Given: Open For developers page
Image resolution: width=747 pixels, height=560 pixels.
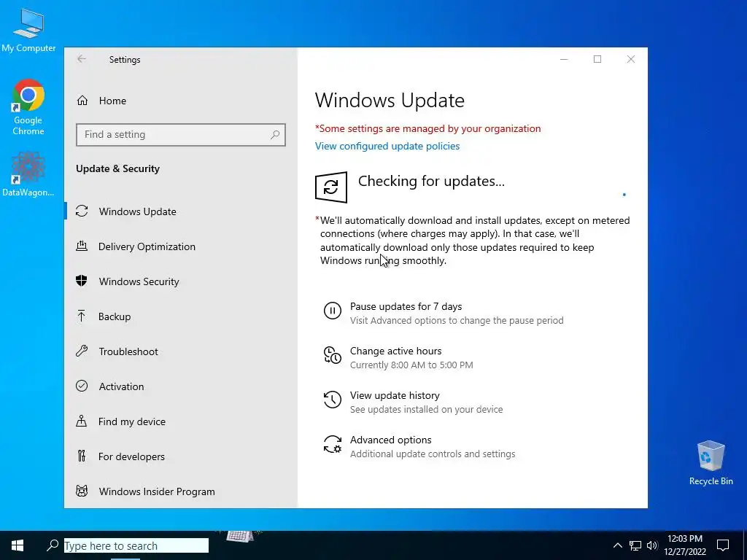Looking at the screenshot, I should pos(181,456).
